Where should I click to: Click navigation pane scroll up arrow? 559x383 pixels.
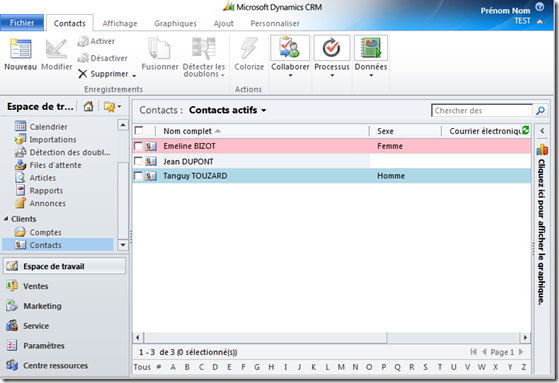123,125
